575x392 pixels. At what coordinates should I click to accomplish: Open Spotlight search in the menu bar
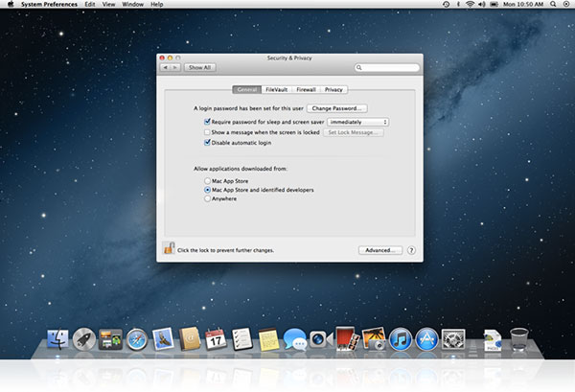[553, 4]
